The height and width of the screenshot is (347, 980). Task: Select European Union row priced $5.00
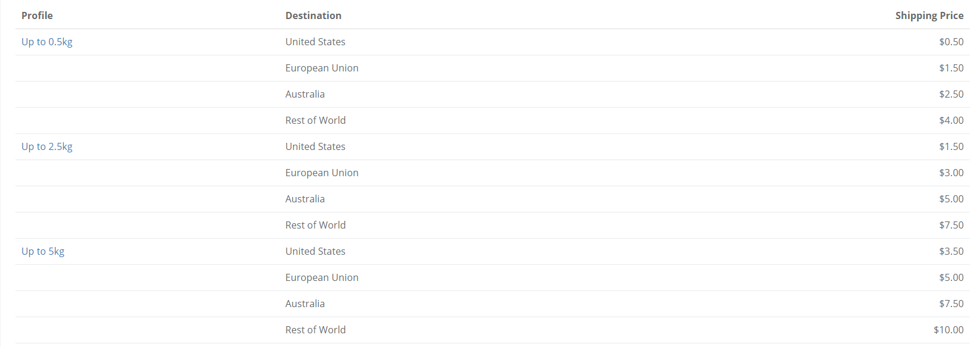click(x=492, y=277)
